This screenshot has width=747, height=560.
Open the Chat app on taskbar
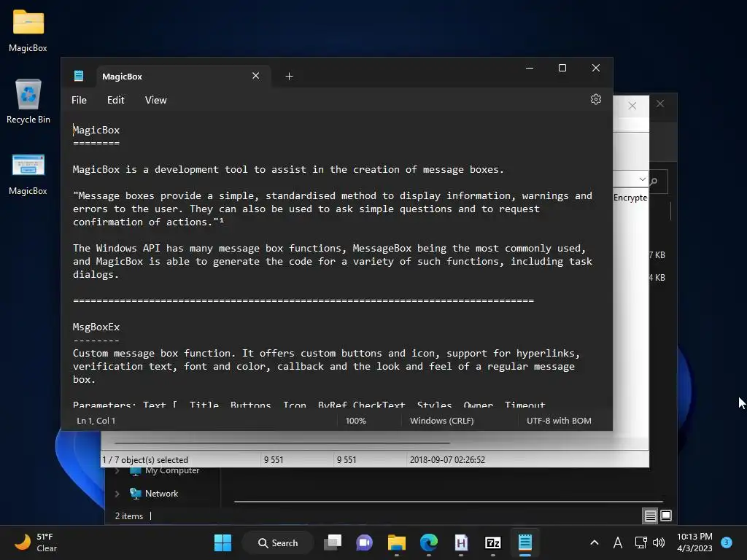click(x=365, y=542)
